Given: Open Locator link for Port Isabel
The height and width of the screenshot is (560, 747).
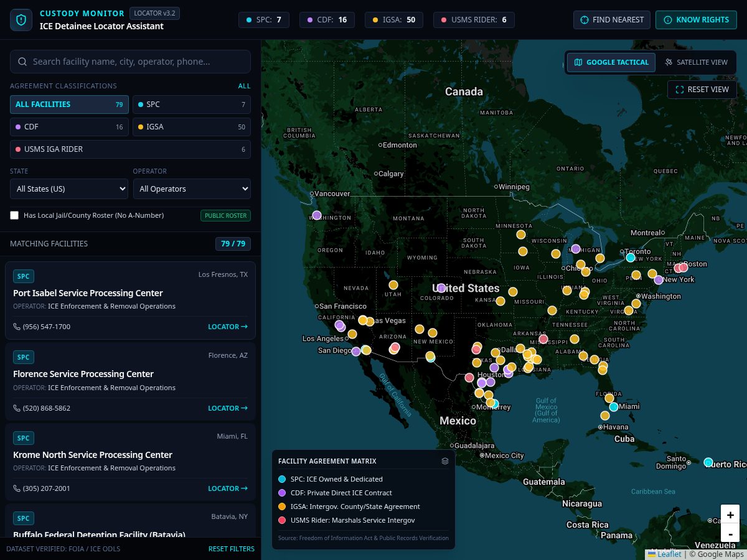Looking at the screenshot, I should [228, 327].
